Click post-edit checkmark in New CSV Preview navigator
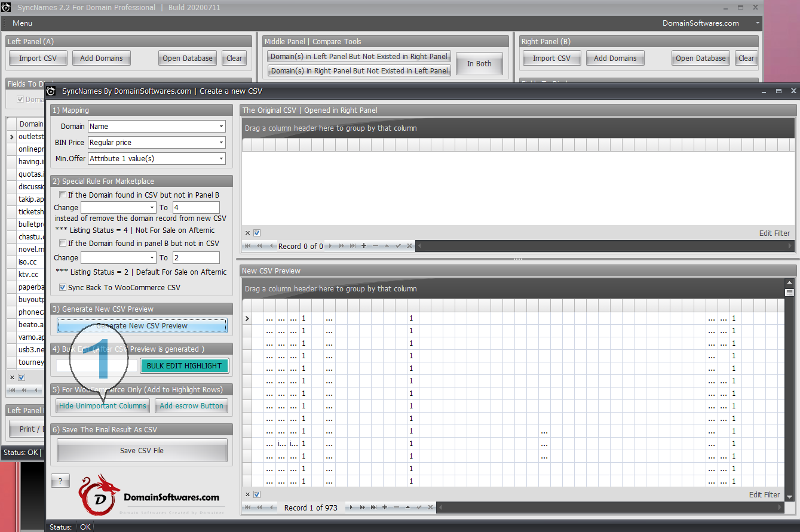The width and height of the screenshot is (800, 532). tap(419, 508)
